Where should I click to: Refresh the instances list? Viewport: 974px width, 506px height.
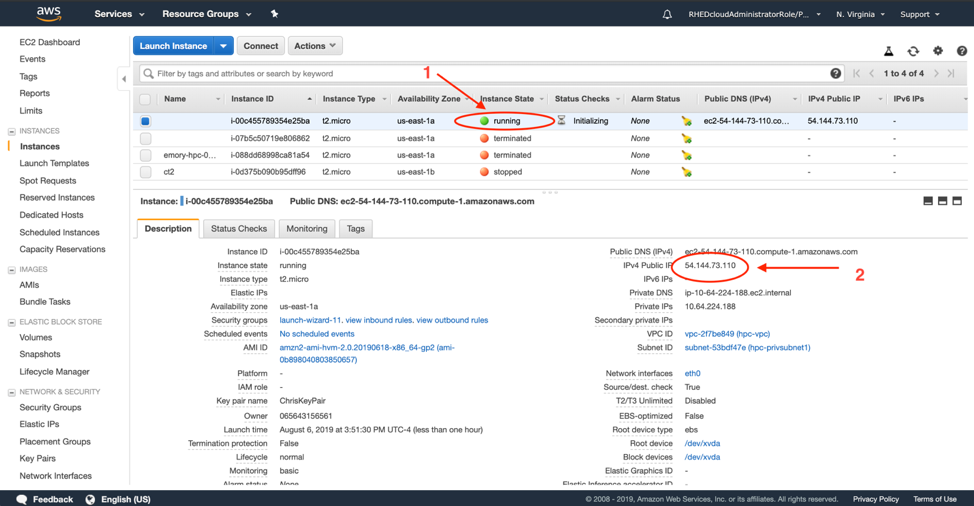pos(913,51)
